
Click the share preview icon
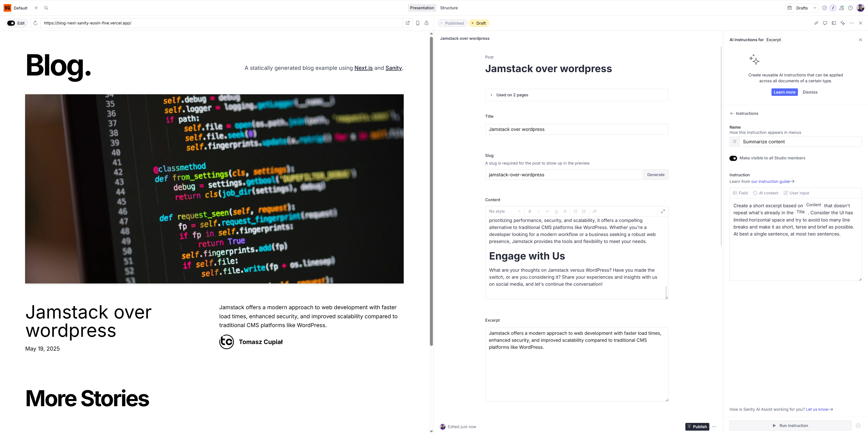(427, 23)
